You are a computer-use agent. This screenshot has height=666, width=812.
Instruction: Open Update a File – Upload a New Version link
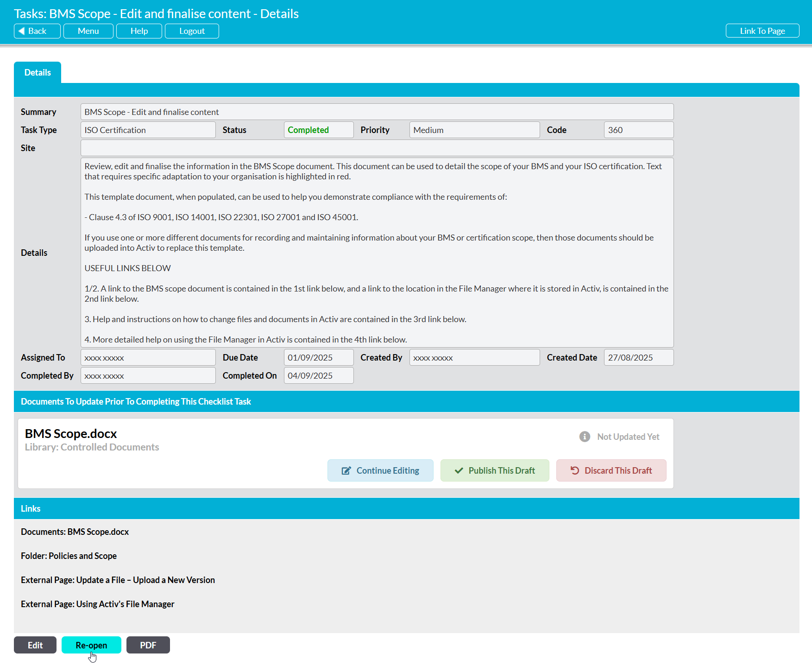coord(118,580)
